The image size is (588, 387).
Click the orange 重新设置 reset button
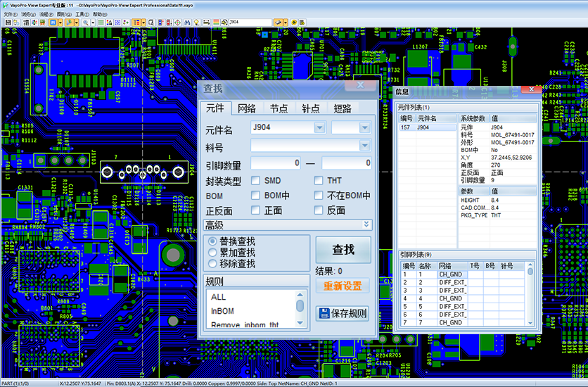click(343, 286)
